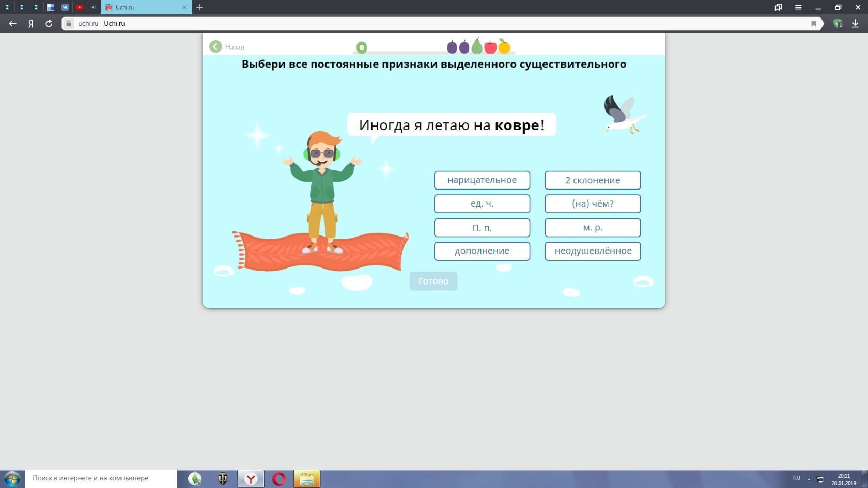Click the green Назад back arrow
Viewport: 868px width, 488px height.
point(215,47)
